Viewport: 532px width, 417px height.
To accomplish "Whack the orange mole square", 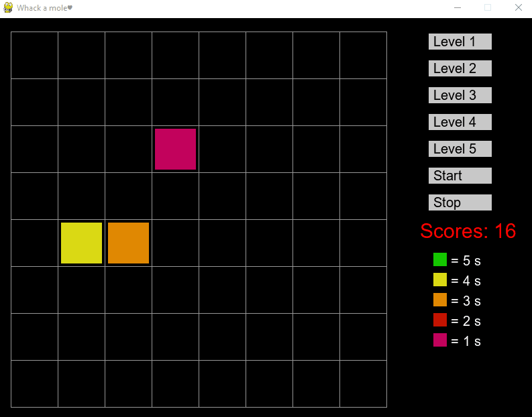I will pyautogui.click(x=128, y=243).
